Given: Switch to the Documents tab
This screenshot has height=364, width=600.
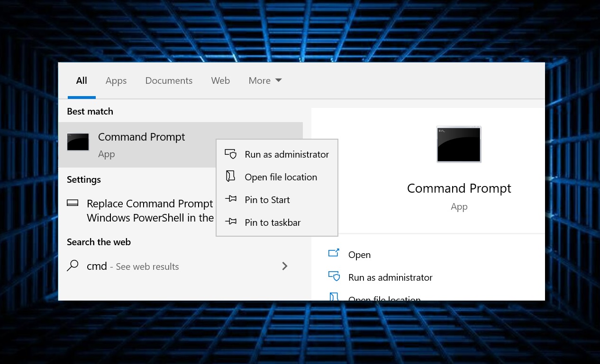Looking at the screenshot, I should click(x=169, y=80).
